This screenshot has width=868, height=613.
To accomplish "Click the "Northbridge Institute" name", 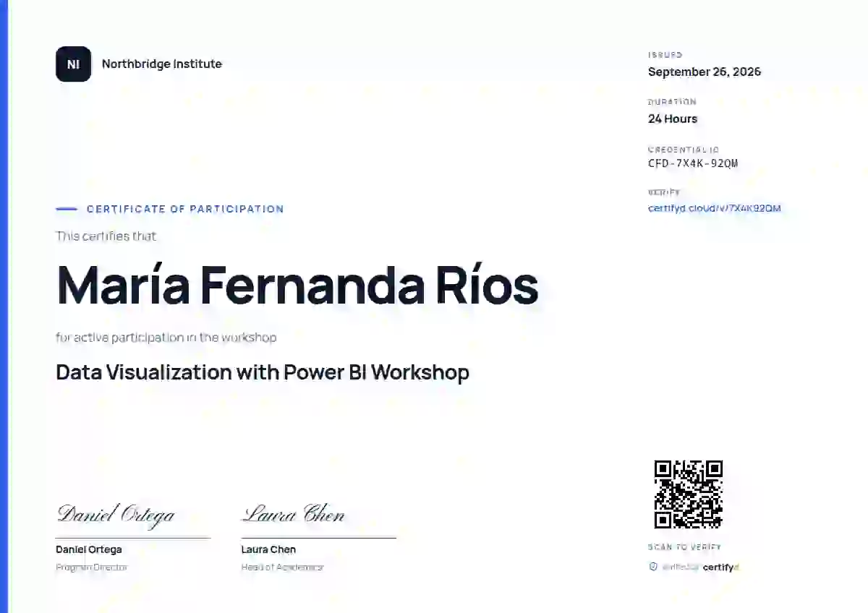I will pyautogui.click(x=161, y=64).
